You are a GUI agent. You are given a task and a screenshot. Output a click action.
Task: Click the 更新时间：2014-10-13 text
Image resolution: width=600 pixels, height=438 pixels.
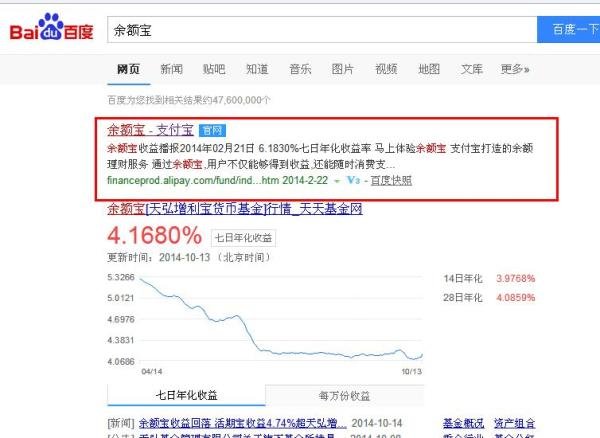189,257
